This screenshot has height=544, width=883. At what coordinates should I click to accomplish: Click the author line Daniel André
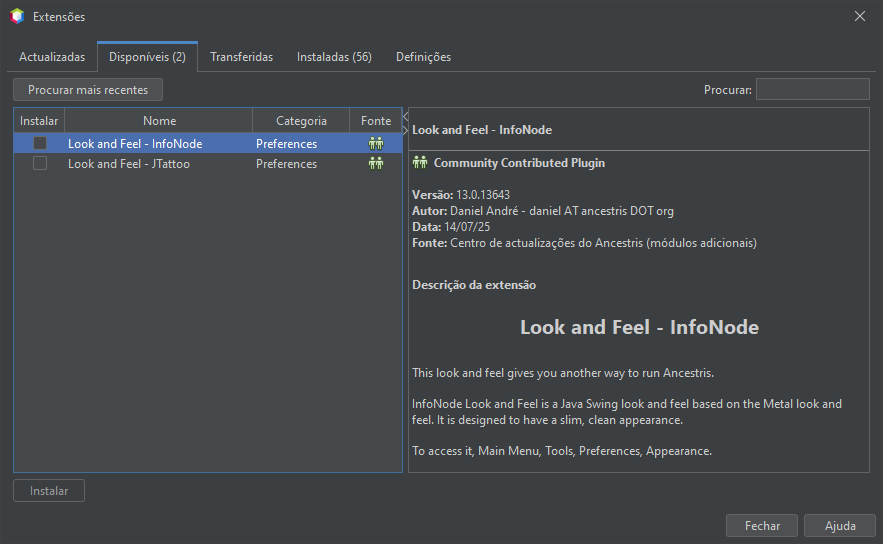coord(543,211)
